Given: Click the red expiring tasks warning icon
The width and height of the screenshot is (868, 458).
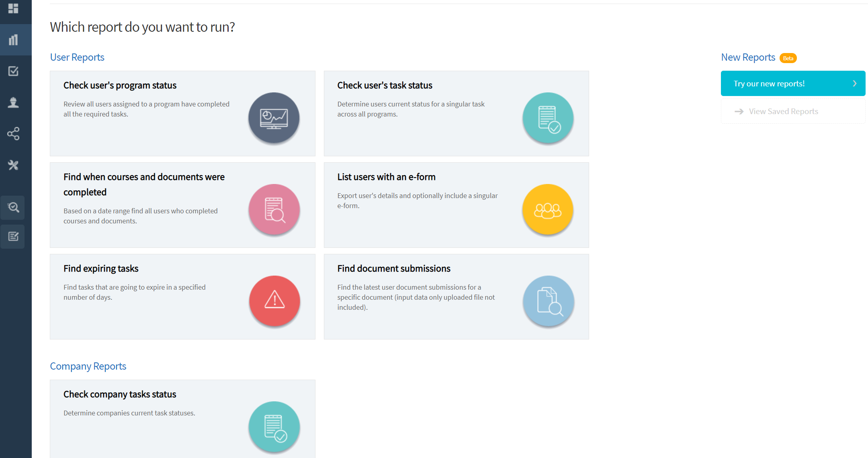Looking at the screenshot, I should pos(274,301).
